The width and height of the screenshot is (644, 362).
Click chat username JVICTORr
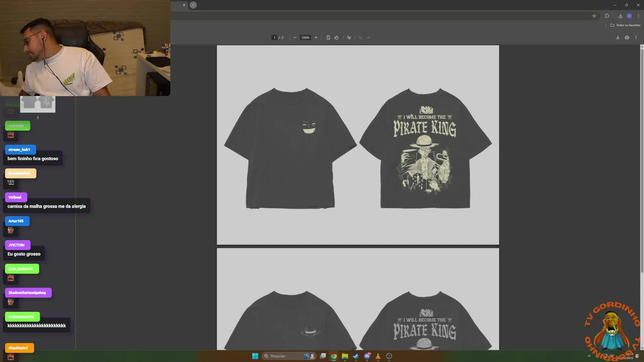[17, 245]
